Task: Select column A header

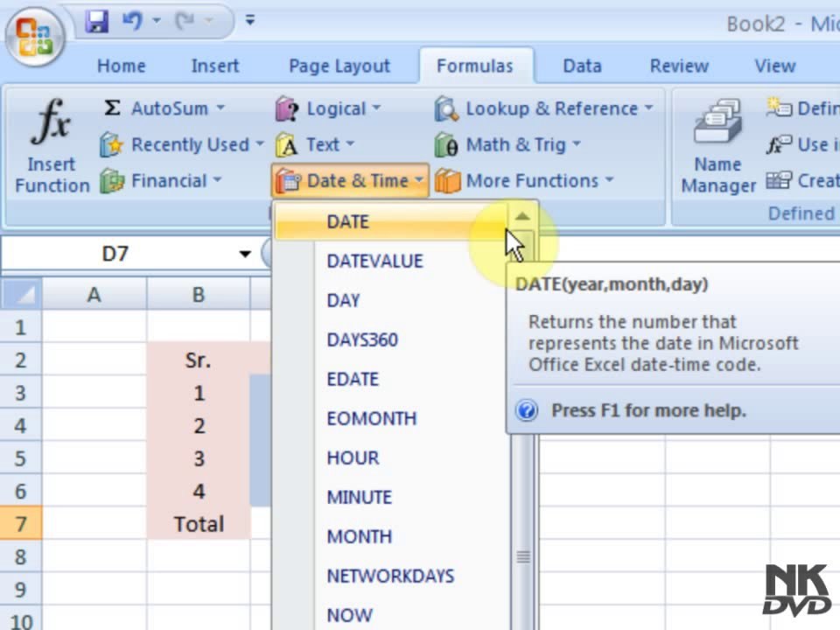Action: (x=94, y=295)
